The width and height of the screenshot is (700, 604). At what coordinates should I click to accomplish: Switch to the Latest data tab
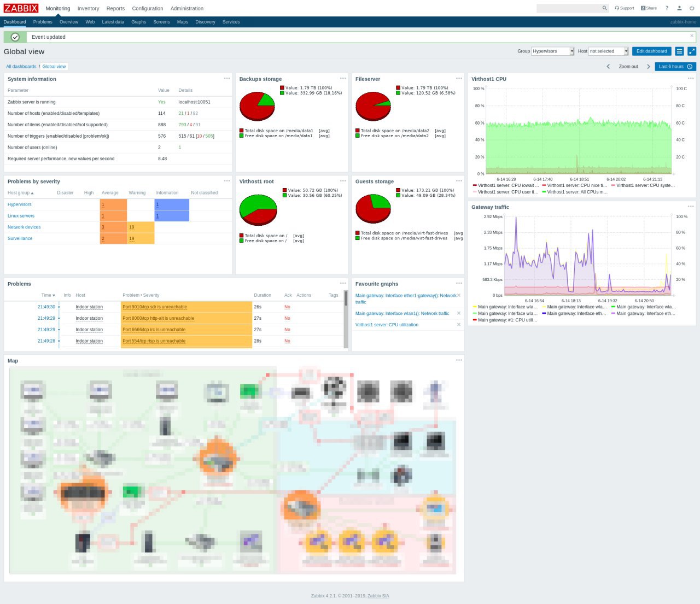(x=113, y=22)
